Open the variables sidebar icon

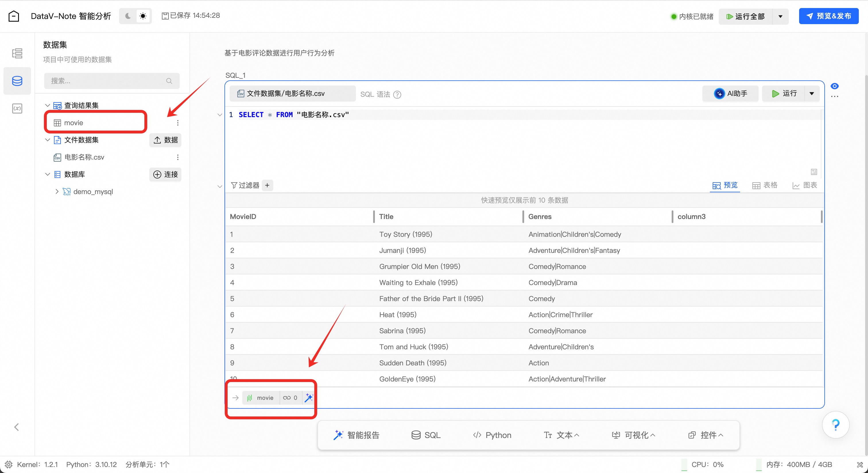click(x=17, y=108)
